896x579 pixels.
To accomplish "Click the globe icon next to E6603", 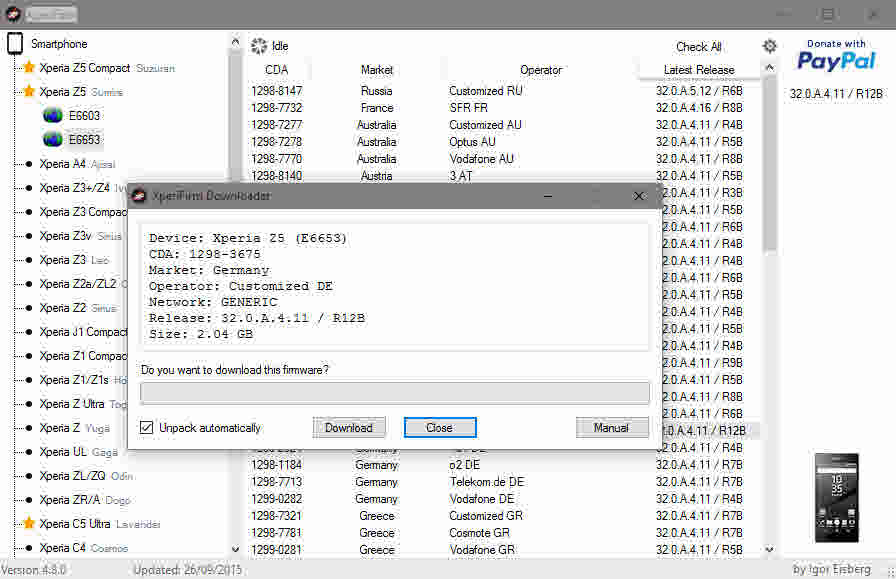I will pyautogui.click(x=53, y=115).
